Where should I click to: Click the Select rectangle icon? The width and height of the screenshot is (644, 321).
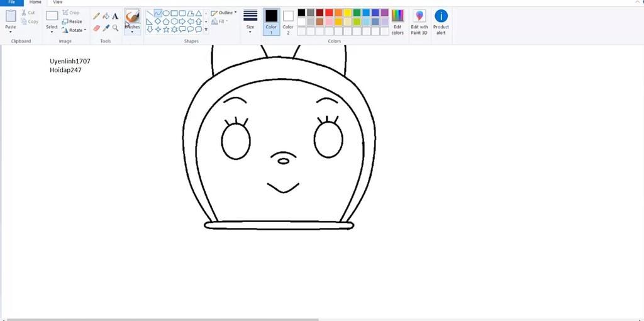point(52,16)
